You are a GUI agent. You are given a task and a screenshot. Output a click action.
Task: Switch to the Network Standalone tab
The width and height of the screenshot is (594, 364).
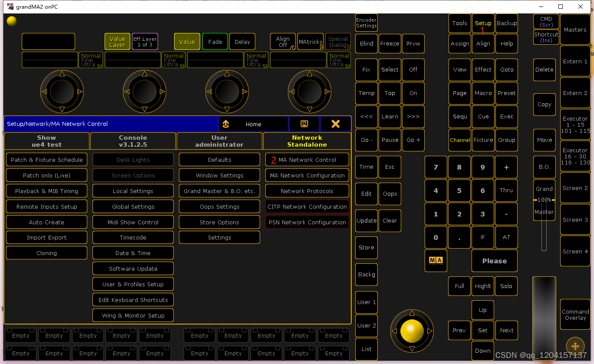(307, 141)
